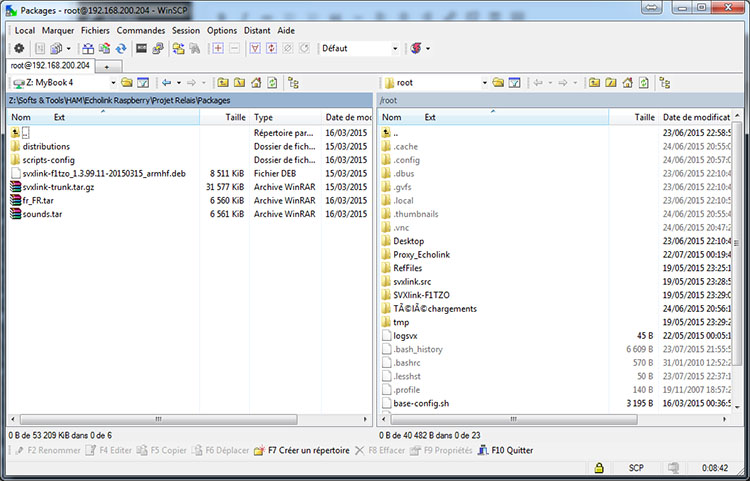The width and height of the screenshot is (750, 481).
Task: Sort remote files by Date de modification
Action: click(695, 117)
